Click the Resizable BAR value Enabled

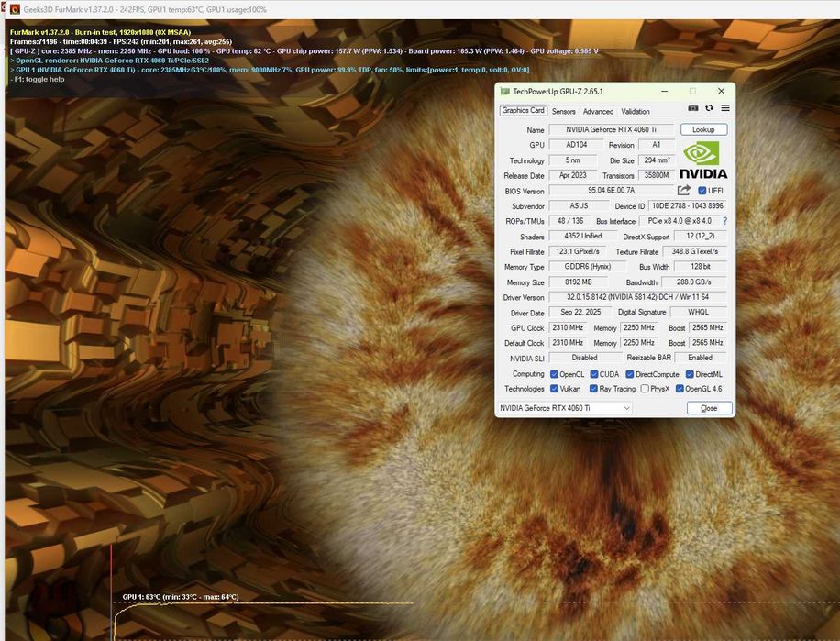pyautogui.click(x=701, y=358)
